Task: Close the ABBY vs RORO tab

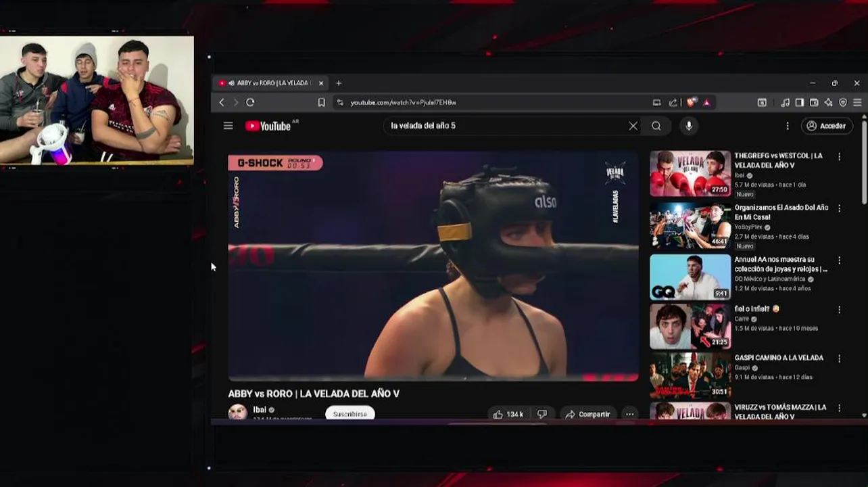Action: [321, 83]
